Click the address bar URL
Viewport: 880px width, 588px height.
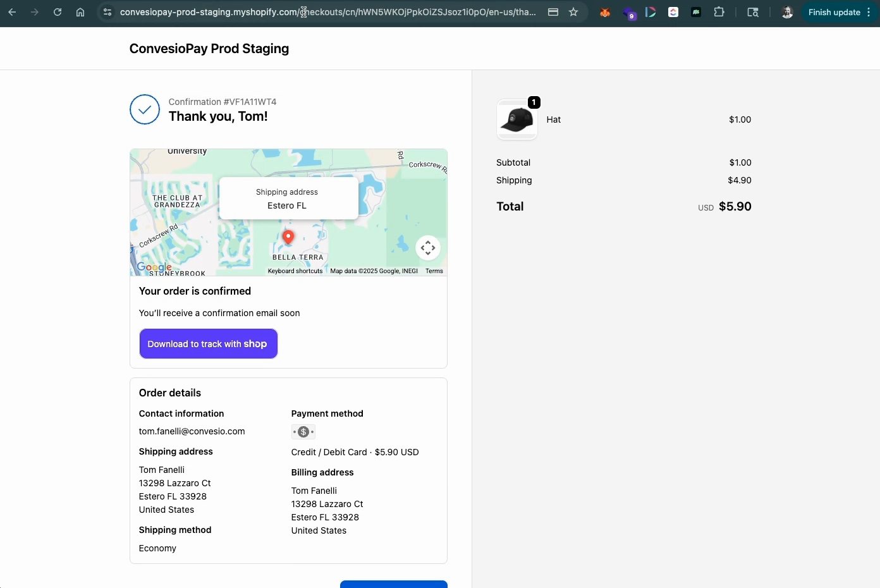(x=328, y=12)
